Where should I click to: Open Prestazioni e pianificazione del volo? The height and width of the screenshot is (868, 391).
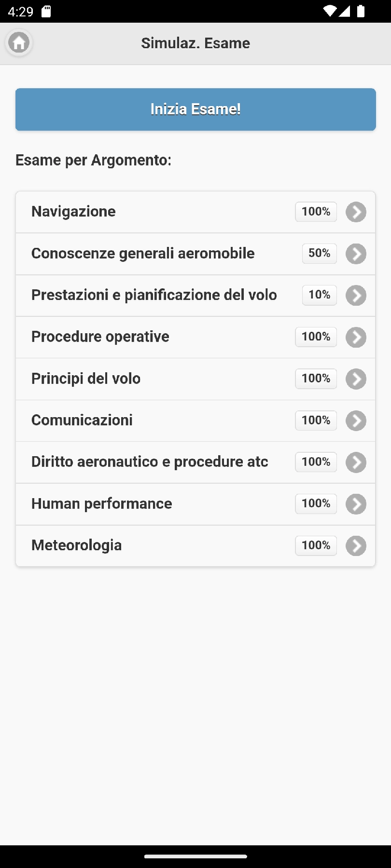(x=154, y=295)
